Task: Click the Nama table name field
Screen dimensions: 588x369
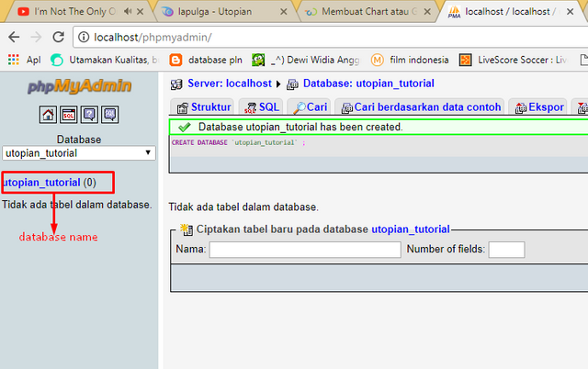Action: [305, 250]
